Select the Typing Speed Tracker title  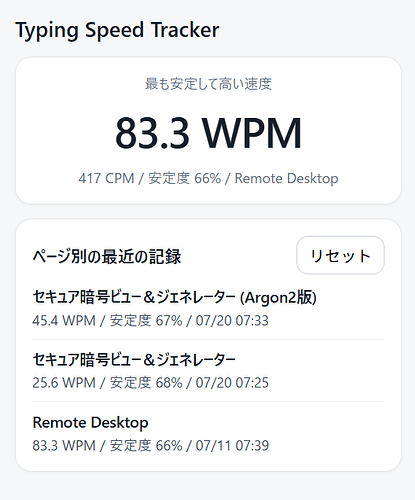pyautogui.click(x=117, y=30)
